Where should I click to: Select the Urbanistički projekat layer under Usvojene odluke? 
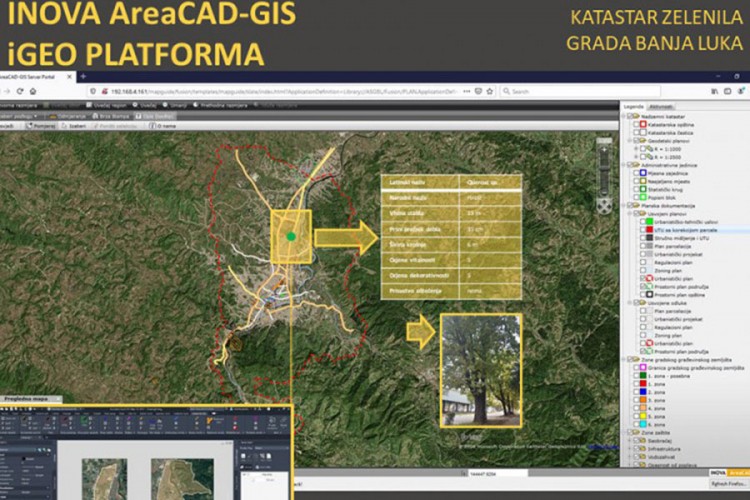pyautogui.click(x=678, y=319)
